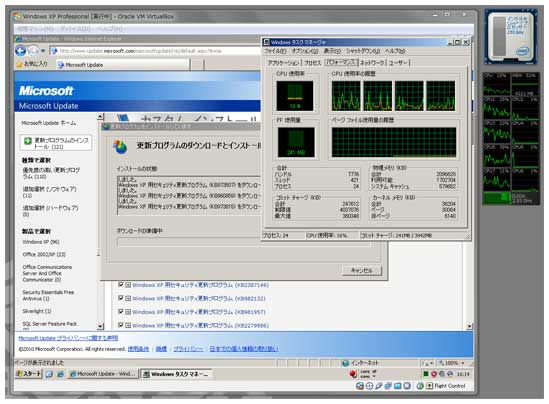Click the language bar red ball icon
The height and width of the screenshot is (404, 549).
pyautogui.click(x=353, y=374)
